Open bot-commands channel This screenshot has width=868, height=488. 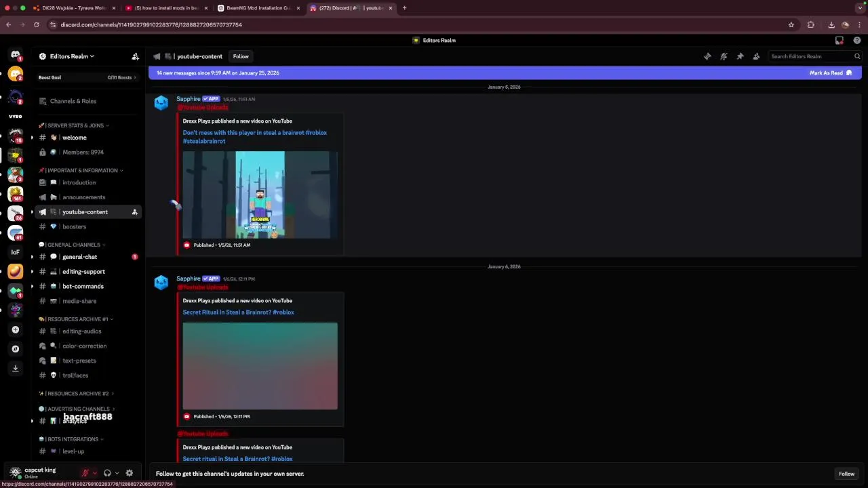click(x=88, y=287)
